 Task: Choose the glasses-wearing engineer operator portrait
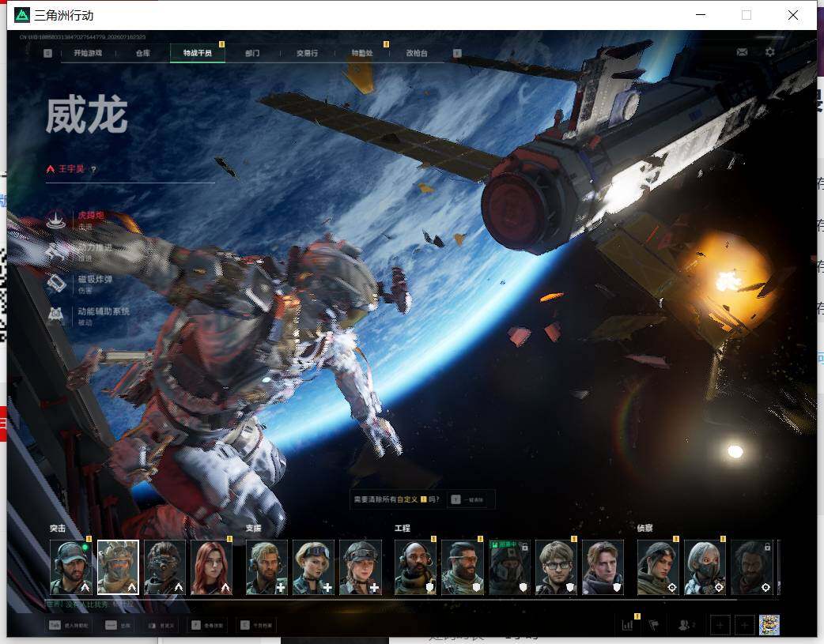pyautogui.click(x=556, y=567)
